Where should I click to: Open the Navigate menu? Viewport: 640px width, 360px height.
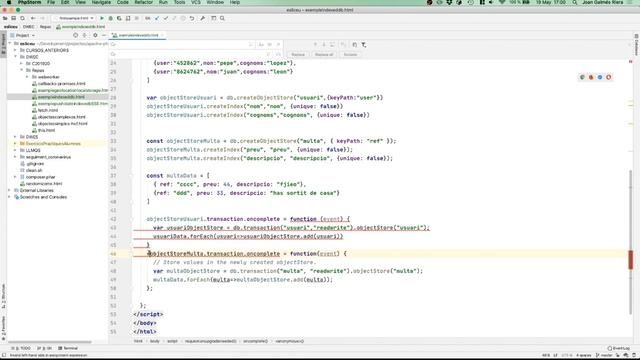[x=101, y=2]
